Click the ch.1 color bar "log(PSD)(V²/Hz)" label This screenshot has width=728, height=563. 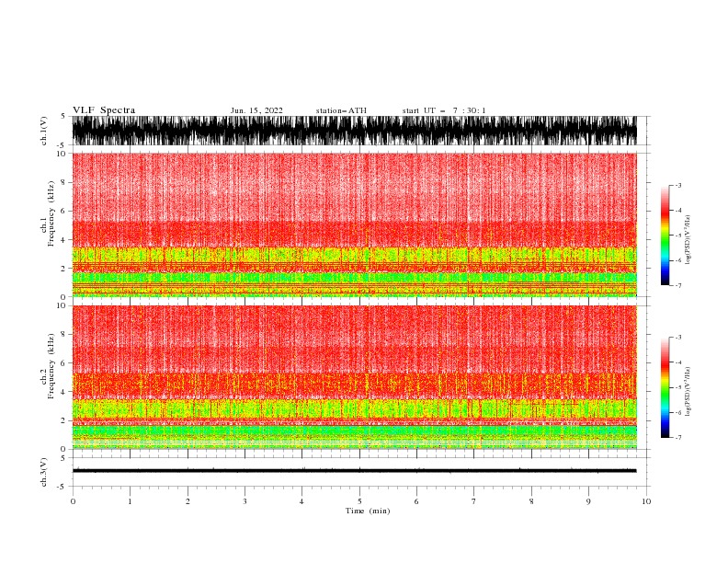tap(688, 240)
